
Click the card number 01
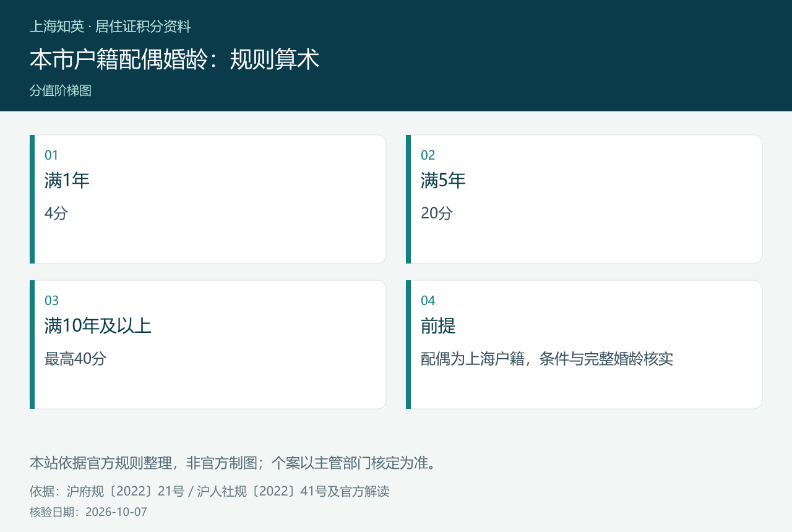[51, 155]
